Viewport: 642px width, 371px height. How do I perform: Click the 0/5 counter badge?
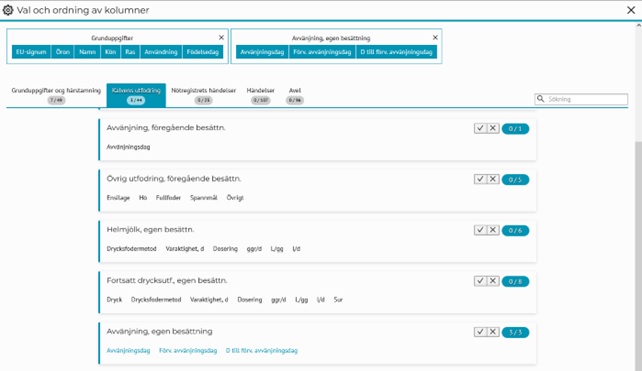515,180
